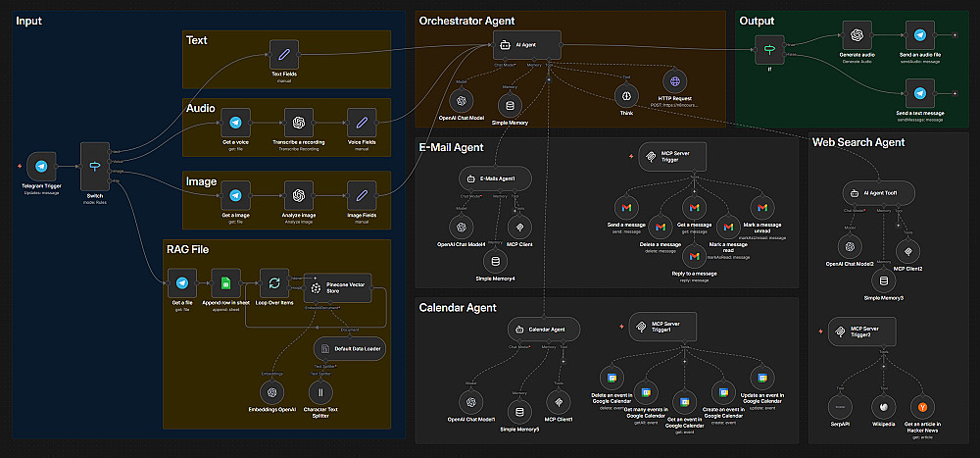Select the Think tool node
The image size is (980, 458).
tap(626, 96)
